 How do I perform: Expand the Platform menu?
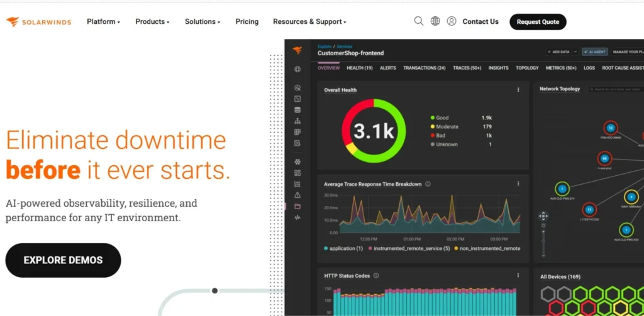click(x=104, y=22)
